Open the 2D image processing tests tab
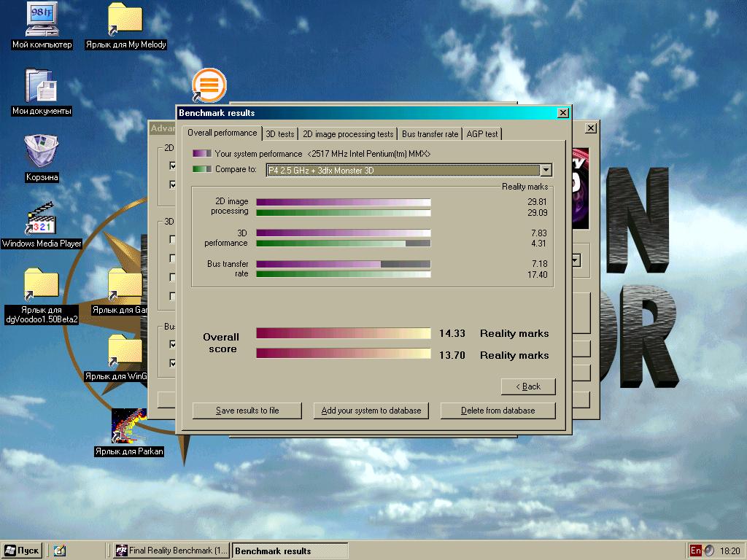The width and height of the screenshot is (747, 560). [x=348, y=134]
